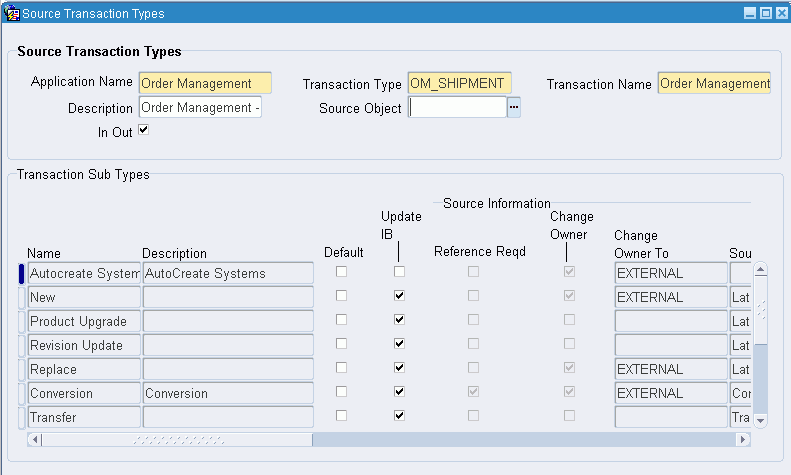Uncheck the In Out checkbox
Image resolution: width=791 pixels, height=475 pixels.
click(x=144, y=130)
